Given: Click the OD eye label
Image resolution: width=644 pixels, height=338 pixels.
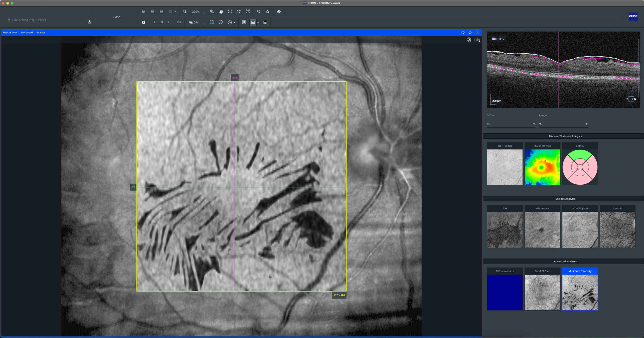Looking at the screenshot, I should click(477, 32).
